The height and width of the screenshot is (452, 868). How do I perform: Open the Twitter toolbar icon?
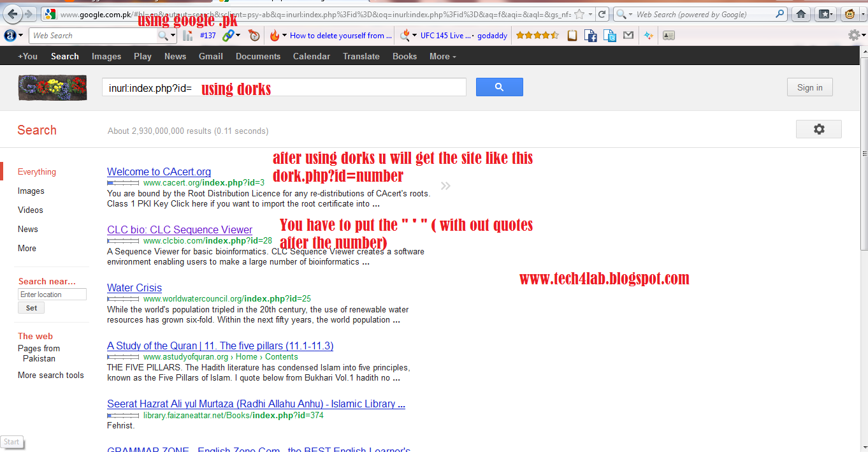(610, 36)
